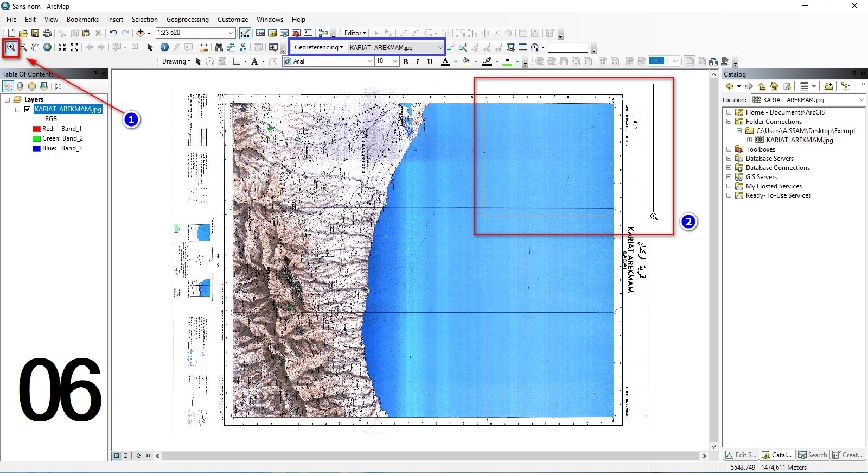
Task: Open the Customize menu
Action: pos(233,20)
